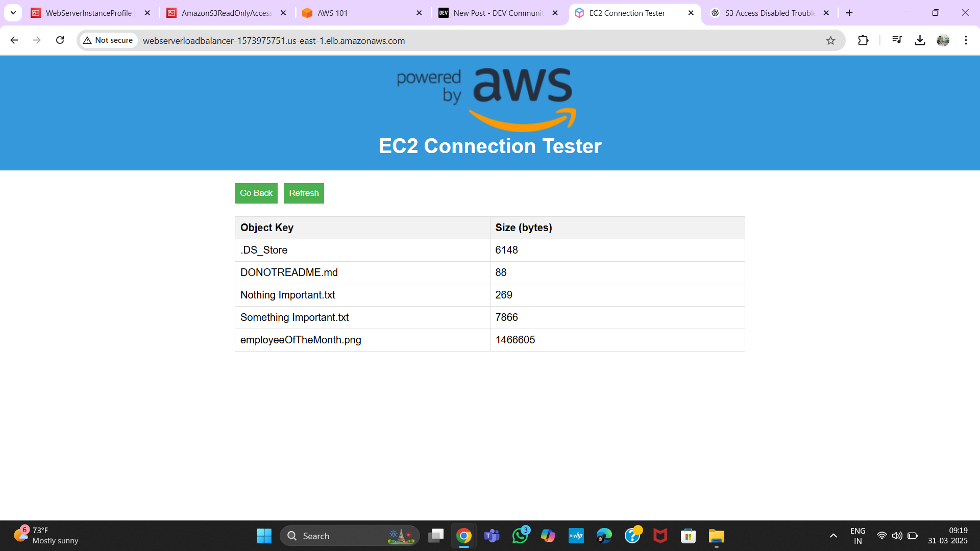Viewport: 980px width, 551px height.
Task: Open the Extensions puzzle icon
Action: coord(863,40)
